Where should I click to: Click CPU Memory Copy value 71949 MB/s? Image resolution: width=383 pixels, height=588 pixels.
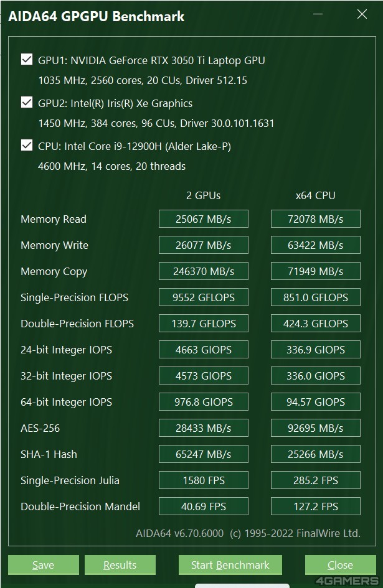(315, 271)
